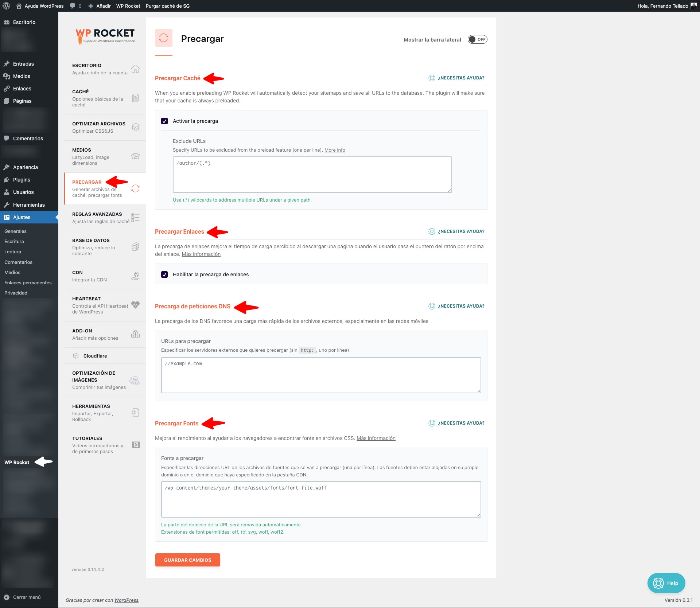Click the Escritorio house icon in WP Rocket
The height and width of the screenshot is (608, 700).
tap(135, 69)
